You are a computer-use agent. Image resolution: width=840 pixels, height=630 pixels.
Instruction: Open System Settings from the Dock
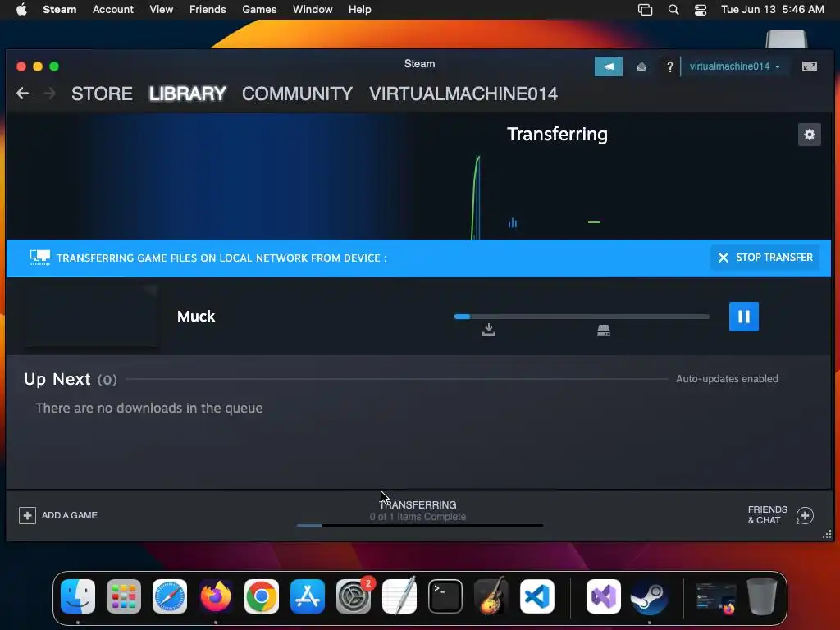click(354, 596)
